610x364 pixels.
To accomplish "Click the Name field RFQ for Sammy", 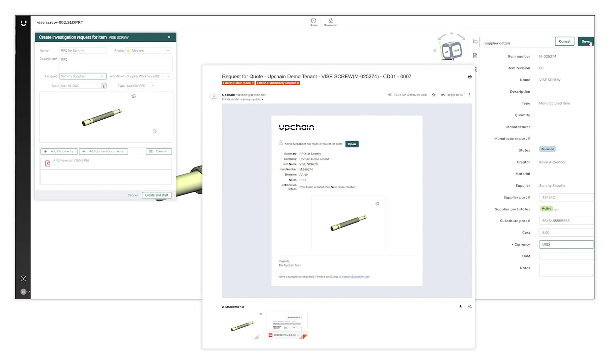I will pos(83,51).
